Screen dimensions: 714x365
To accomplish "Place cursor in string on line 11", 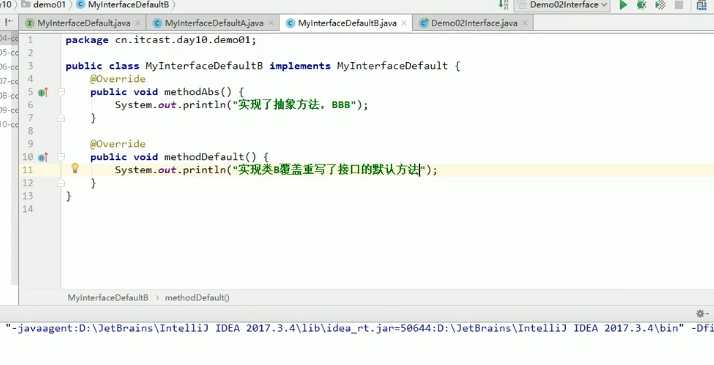I will click(328, 170).
